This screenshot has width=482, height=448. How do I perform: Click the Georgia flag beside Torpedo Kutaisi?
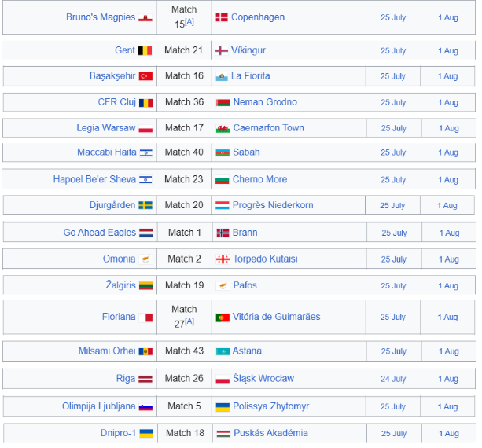point(223,259)
